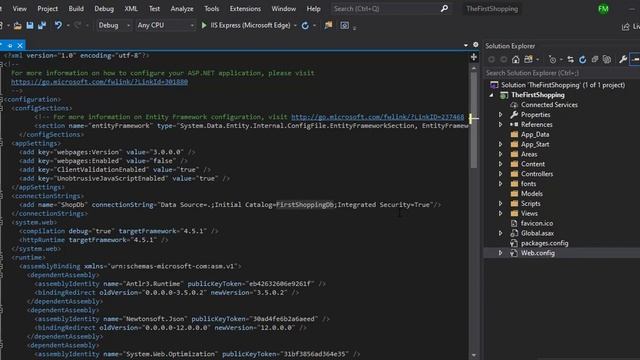This screenshot has height=360, width=640.
Task: Click the Solution Explorer Home icon
Action: point(516,60)
